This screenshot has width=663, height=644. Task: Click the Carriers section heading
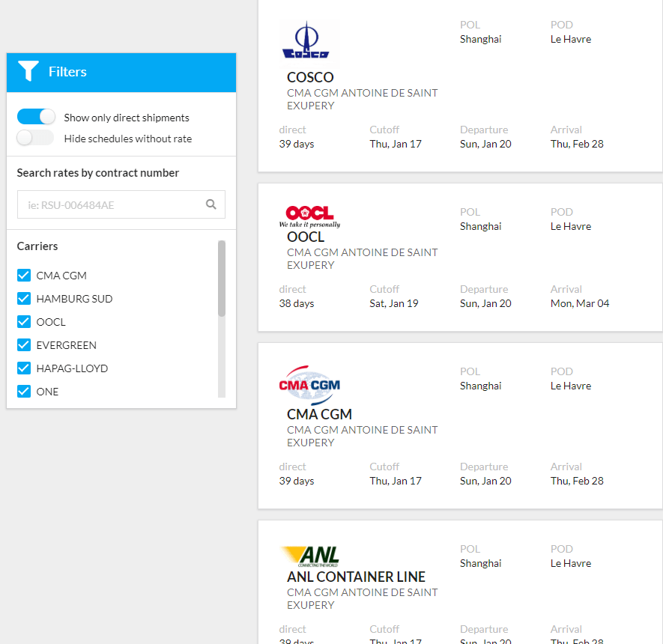click(37, 246)
